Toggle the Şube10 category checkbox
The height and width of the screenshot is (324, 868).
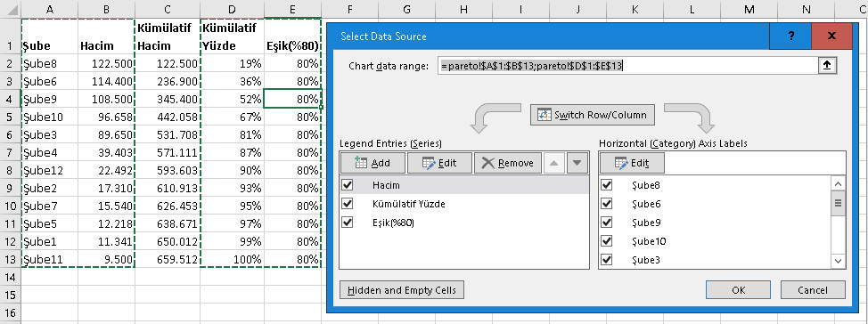coord(607,241)
